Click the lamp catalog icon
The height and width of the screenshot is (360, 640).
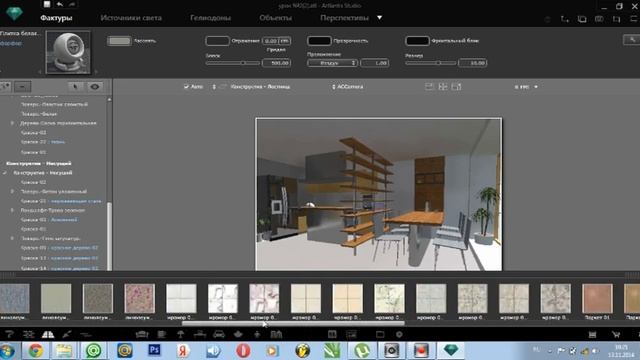[180, 334]
